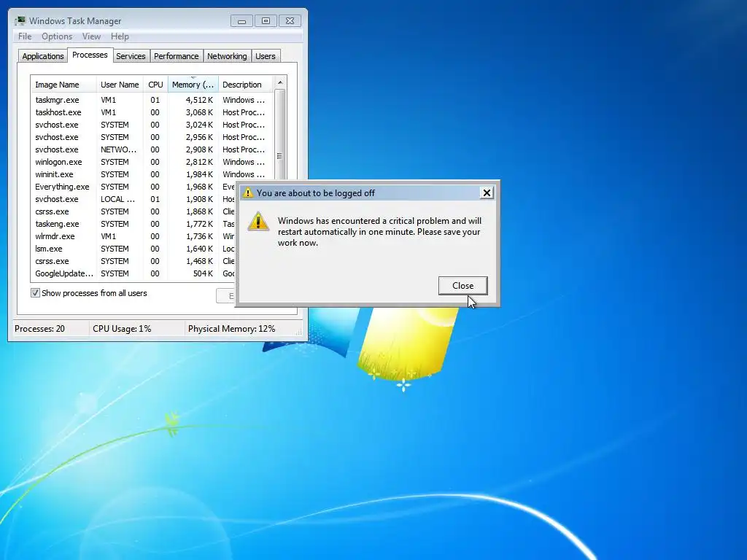The height and width of the screenshot is (560, 747).
Task: Click CPU Usage: 1% in status bar
Action: click(x=122, y=329)
